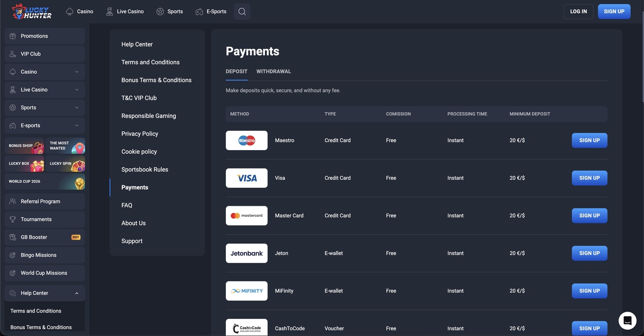Screen dimensions: 644x336
Task: Click the HOT badge on GB Booster
Action: pos(76,238)
